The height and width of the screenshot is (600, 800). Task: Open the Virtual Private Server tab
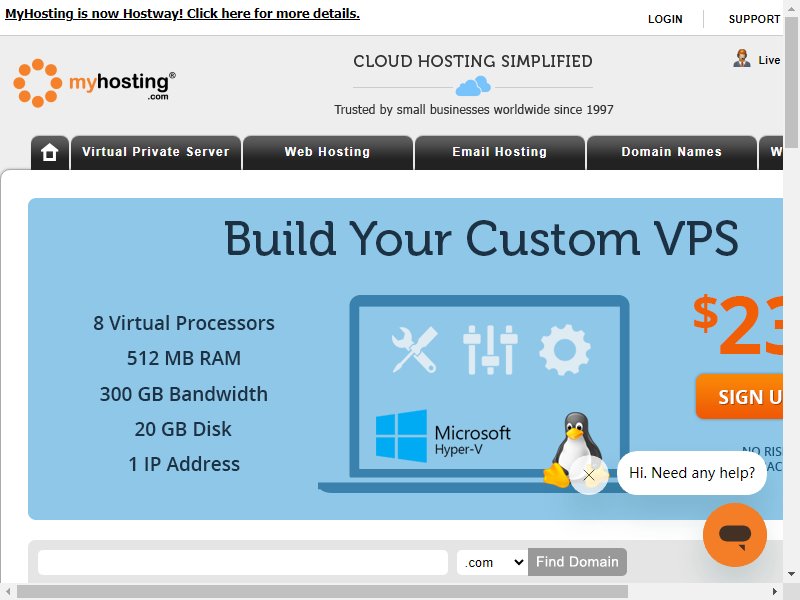tap(156, 152)
